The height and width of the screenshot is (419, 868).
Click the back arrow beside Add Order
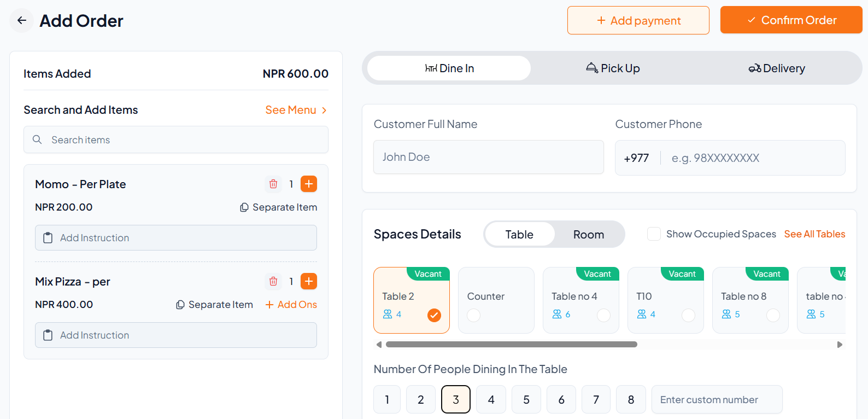coord(22,21)
